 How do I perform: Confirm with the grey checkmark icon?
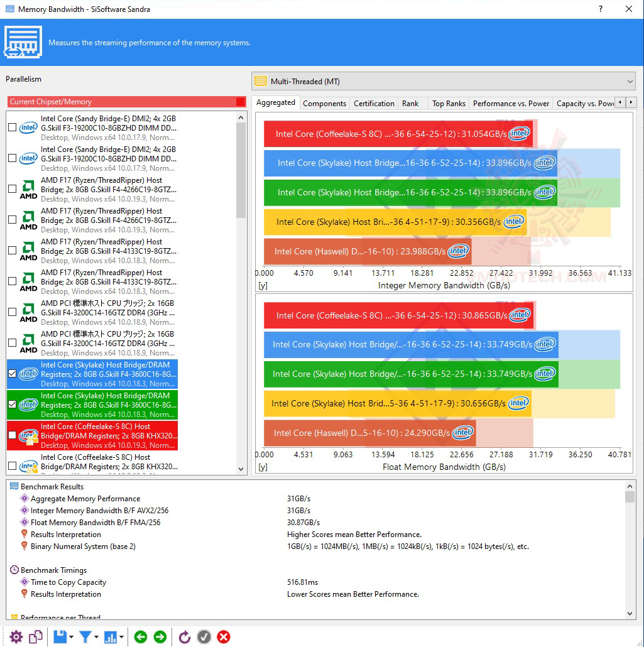pyautogui.click(x=204, y=637)
